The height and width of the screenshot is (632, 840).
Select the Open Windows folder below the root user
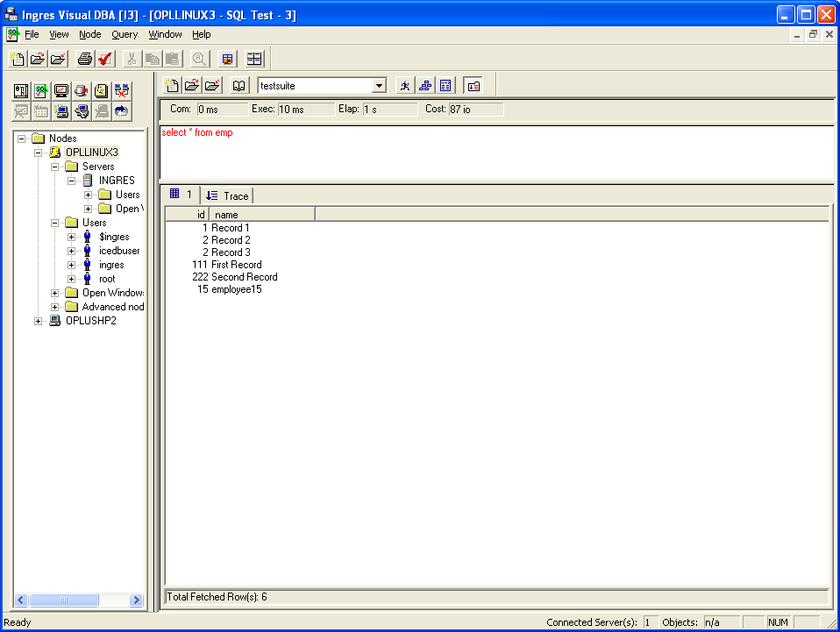click(112, 293)
